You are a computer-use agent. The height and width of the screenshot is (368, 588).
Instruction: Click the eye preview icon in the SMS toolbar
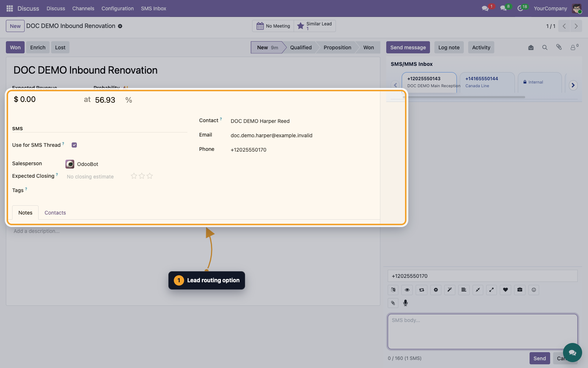tap(407, 290)
